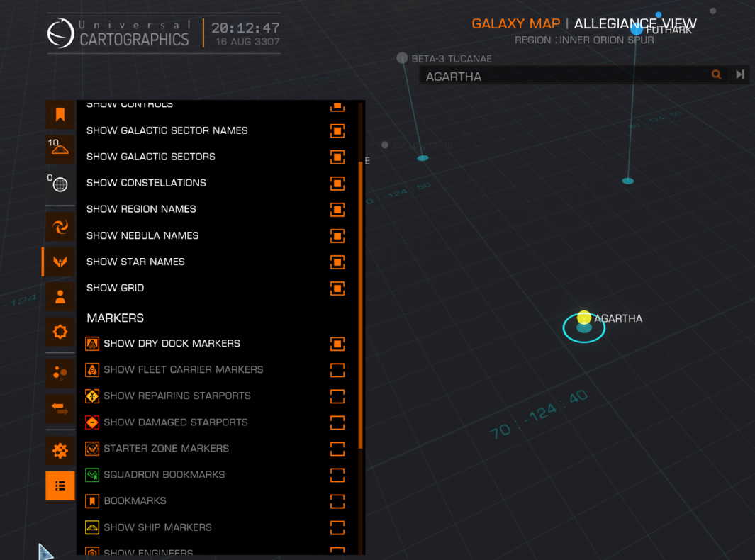The image size is (755, 560).
Task: Open the cog settings sidebar icon
Action: click(60, 451)
